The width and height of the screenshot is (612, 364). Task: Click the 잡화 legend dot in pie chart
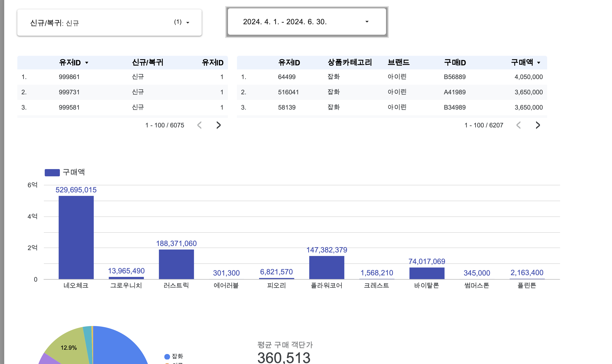coord(167,357)
